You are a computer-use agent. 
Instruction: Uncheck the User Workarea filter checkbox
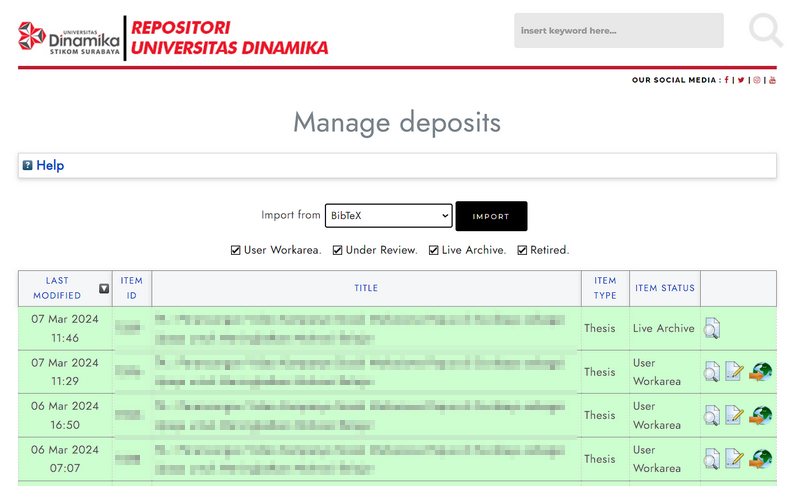click(235, 250)
